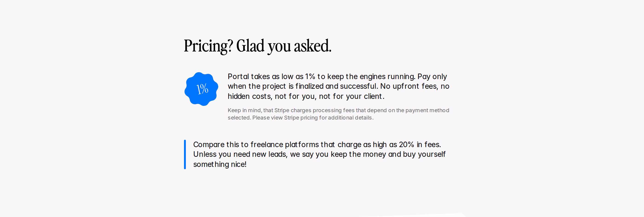Click 'Pay only' in the main paragraph
Screen dimensions: 644x217
tap(432, 77)
